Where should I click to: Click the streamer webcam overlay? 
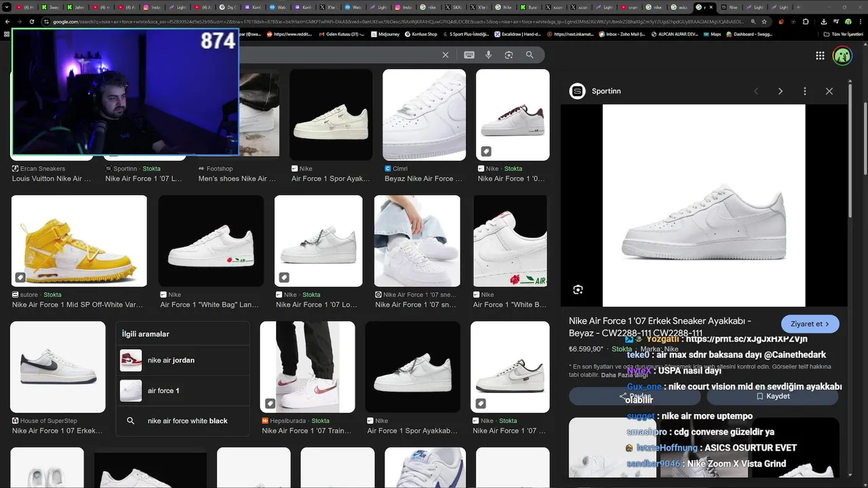[125, 91]
